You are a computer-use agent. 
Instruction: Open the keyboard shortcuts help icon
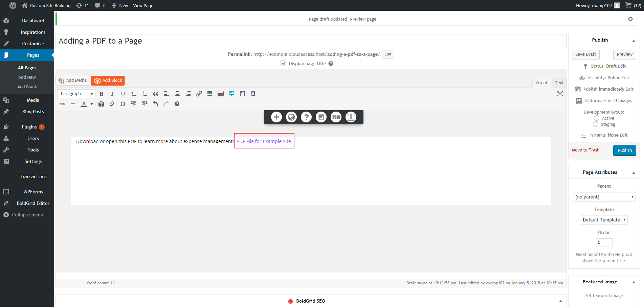coord(177,104)
